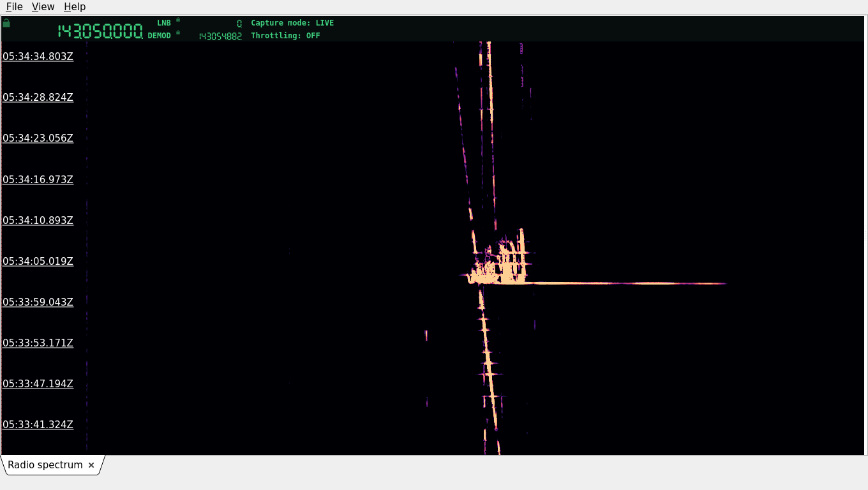Click the main frequency display 143.050.000
868x490 pixels.
[100, 31]
